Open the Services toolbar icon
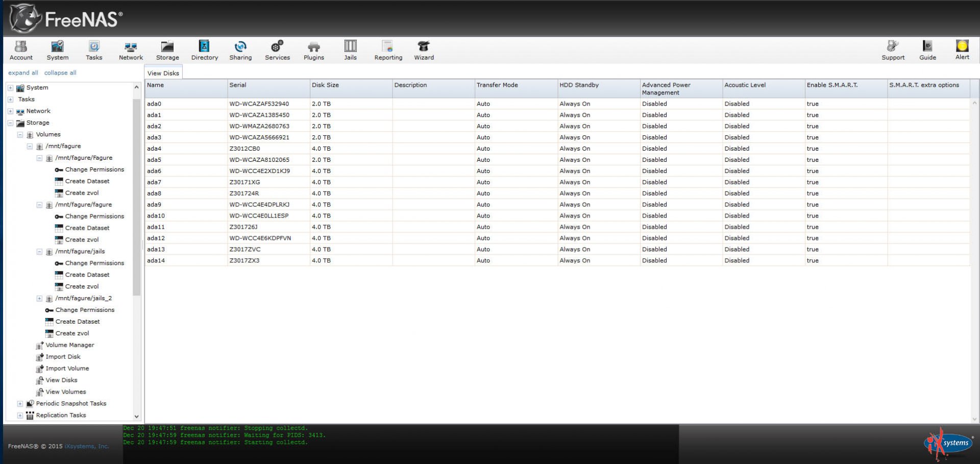The width and height of the screenshot is (980, 464). click(x=277, y=50)
